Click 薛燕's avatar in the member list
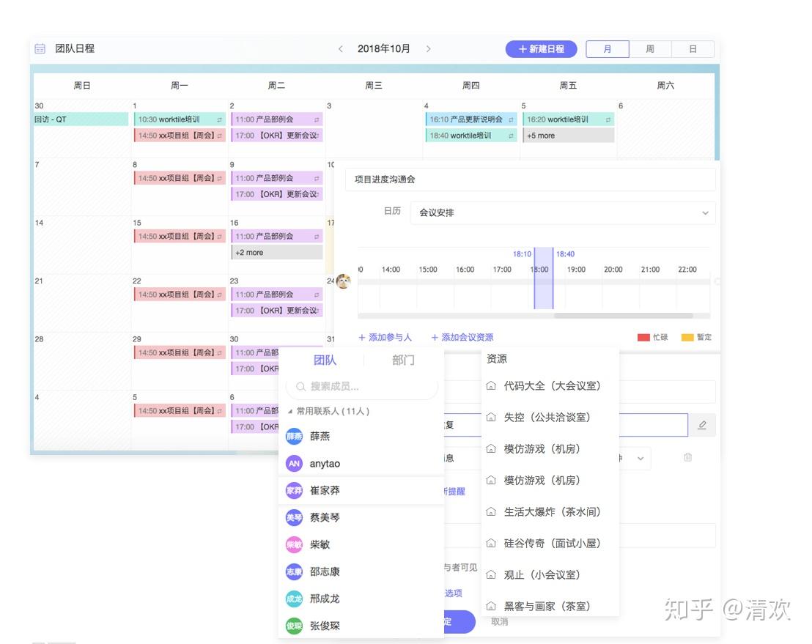The image size is (812, 644). (294, 436)
